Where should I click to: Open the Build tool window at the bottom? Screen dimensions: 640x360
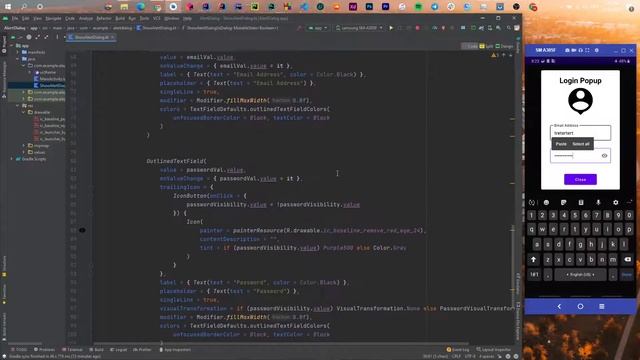click(96, 350)
